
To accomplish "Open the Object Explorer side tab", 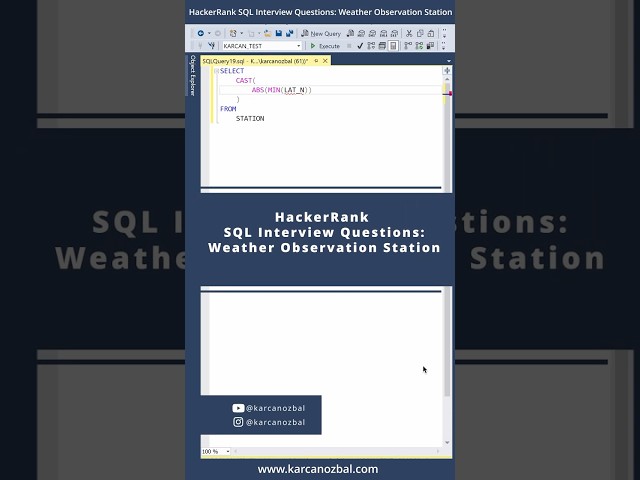I will point(193,76).
